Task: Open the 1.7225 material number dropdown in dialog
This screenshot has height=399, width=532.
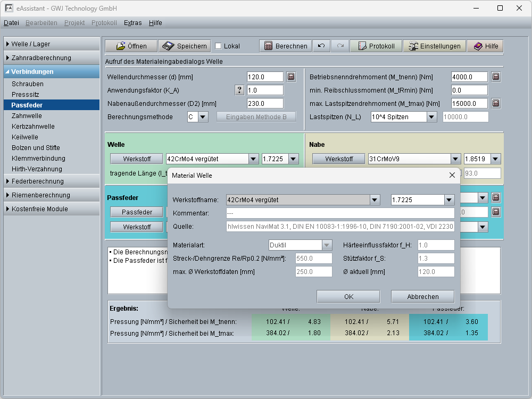Action: pyautogui.click(x=450, y=200)
